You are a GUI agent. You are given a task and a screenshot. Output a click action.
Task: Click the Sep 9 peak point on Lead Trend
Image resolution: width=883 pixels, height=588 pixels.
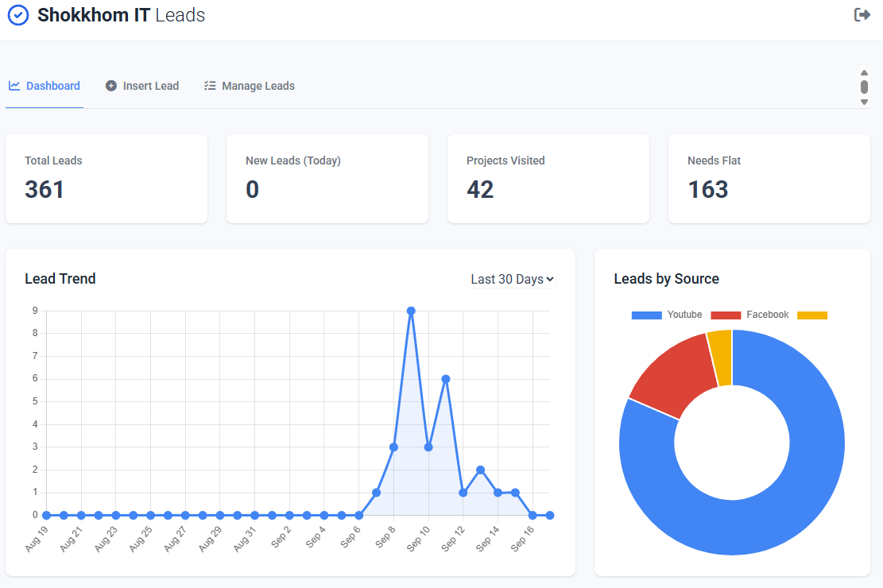(411, 310)
